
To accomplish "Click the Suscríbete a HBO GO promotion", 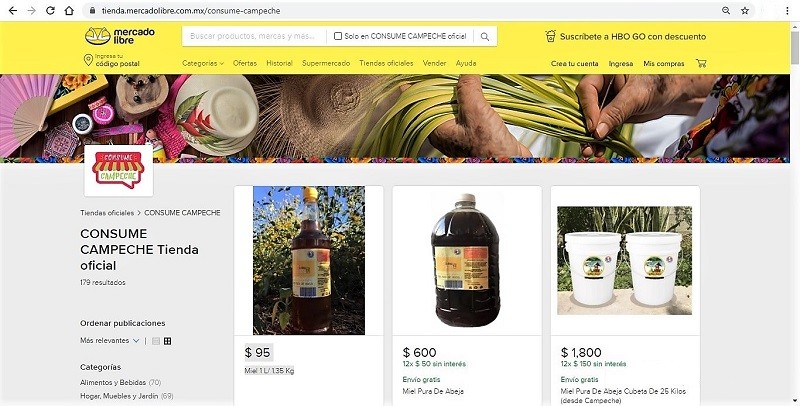I will [x=625, y=37].
